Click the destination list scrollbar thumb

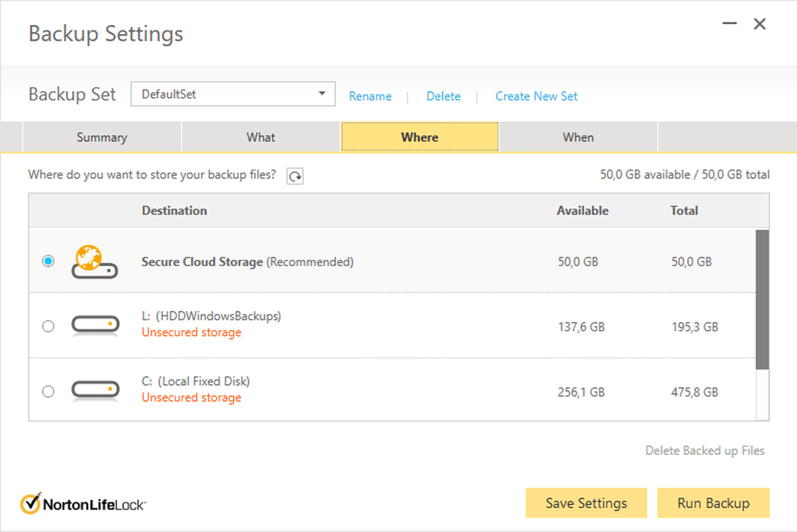pos(762,299)
